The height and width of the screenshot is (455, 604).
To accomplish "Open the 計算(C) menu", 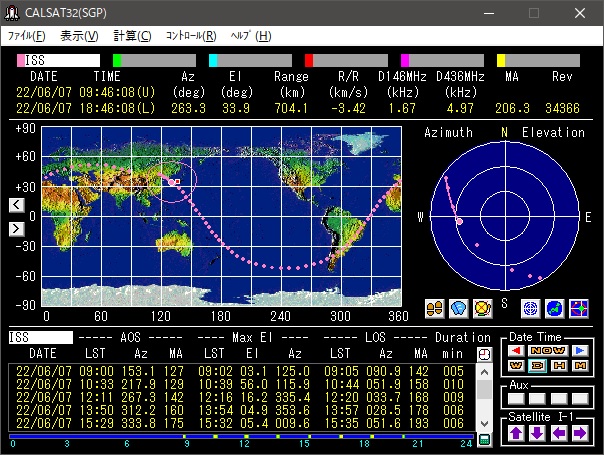I will [132, 36].
